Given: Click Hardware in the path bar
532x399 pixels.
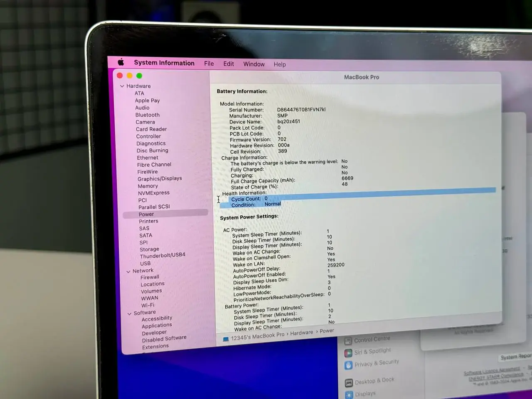Looking at the screenshot, I should 302,332.
